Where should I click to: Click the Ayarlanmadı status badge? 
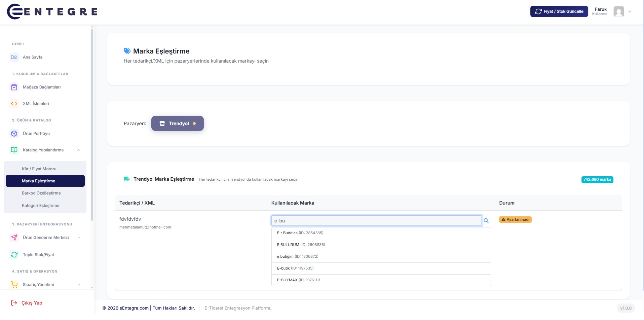click(515, 220)
